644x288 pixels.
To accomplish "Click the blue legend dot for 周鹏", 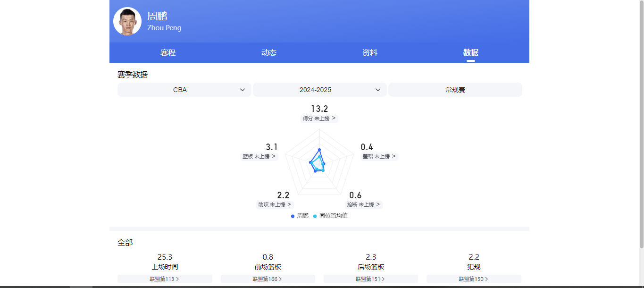I will (x=292, y=215).
